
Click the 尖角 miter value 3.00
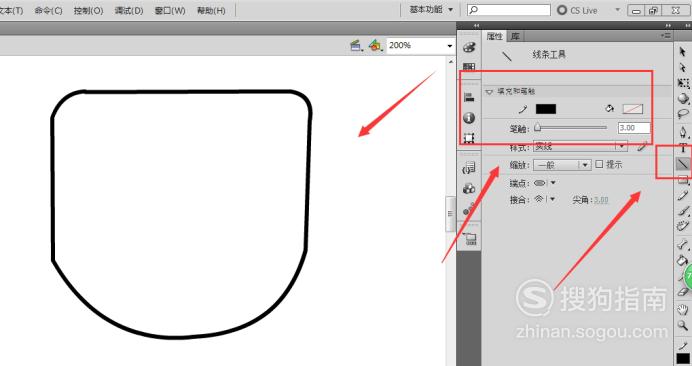click(601, 200)
